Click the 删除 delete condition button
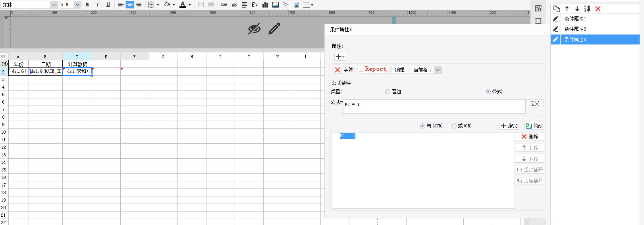Screen dimensions: 644x225 530,137
